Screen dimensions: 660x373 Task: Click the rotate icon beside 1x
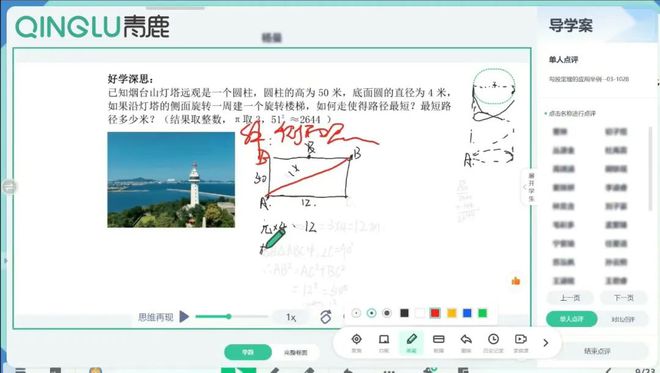coord(326,317)
